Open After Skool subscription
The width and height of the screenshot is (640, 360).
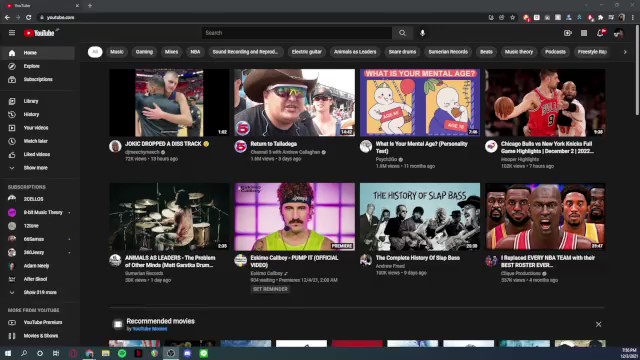pyautogui.click(x=38, y=279)
